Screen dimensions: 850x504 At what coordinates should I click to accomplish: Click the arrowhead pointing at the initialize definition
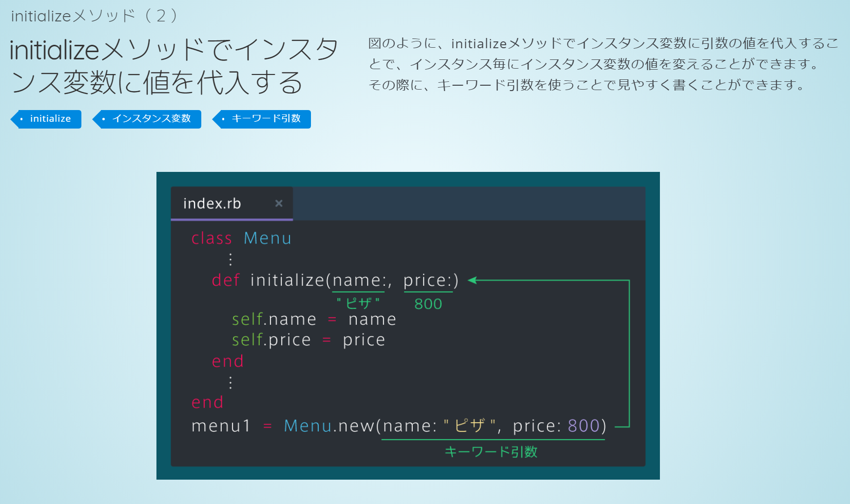point(472,280)
